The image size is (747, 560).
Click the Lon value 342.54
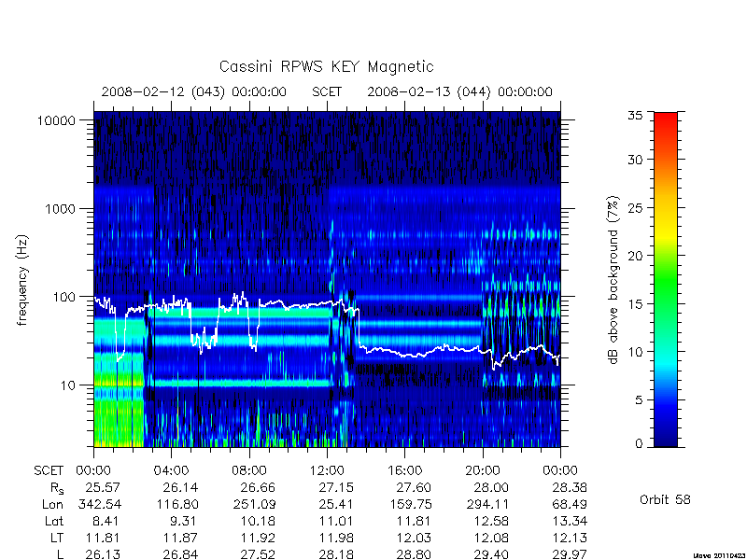[99, 504]
